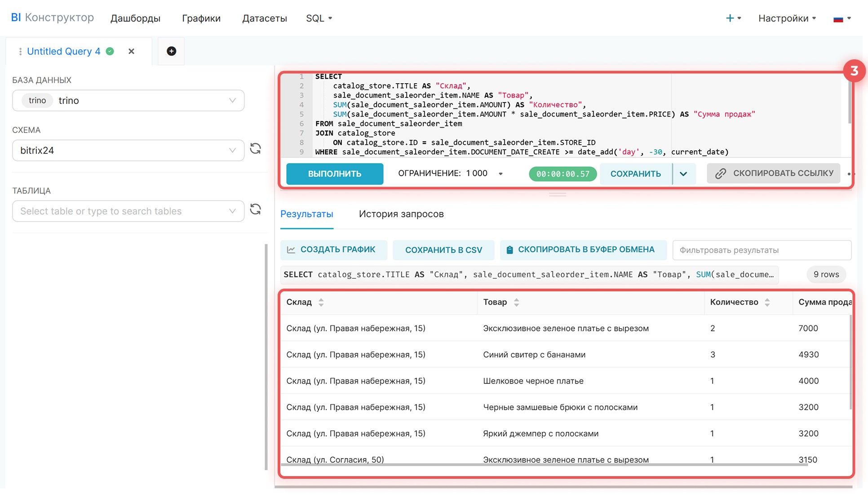Image resolution: width=868 pixels, height=495 pixels.
Task: Open the save options arrow
Action: click(683, 174)
